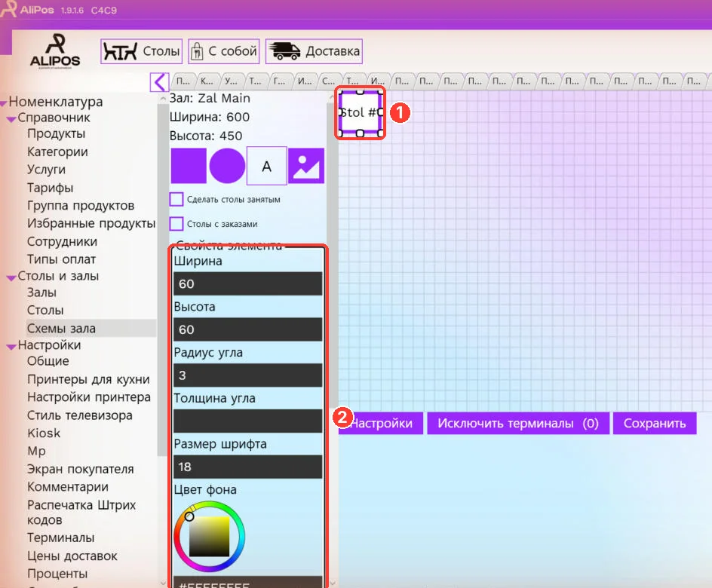Collapse the Номенклатура tree section
This screenshot has width=712, height=588.
(x=4, y=103)
